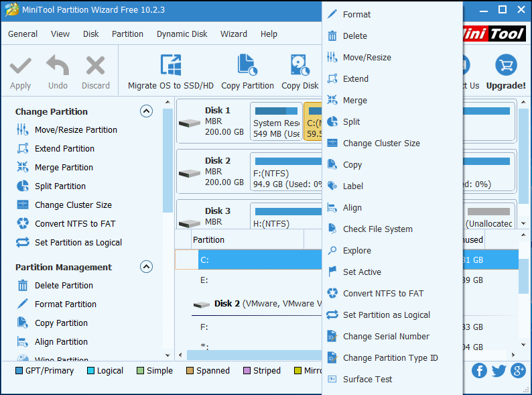Select the F:(NTFS) partition block
Viewport: 532px width, 395px height.
click(x=286, y=172)
